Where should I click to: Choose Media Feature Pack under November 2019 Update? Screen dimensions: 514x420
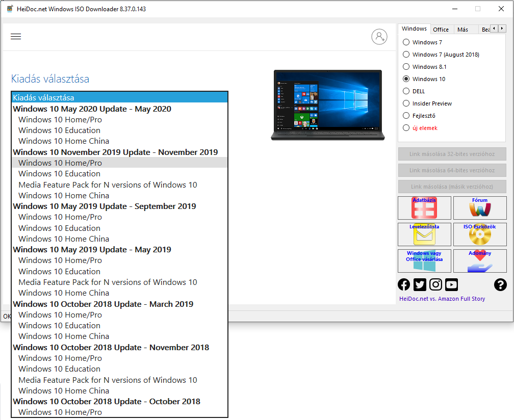[120, 185]
